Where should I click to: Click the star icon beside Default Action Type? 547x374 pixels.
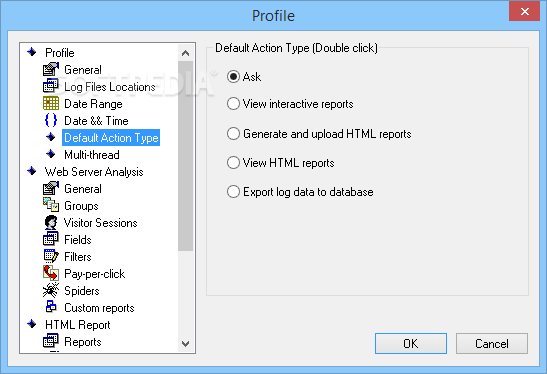(51, 137)
